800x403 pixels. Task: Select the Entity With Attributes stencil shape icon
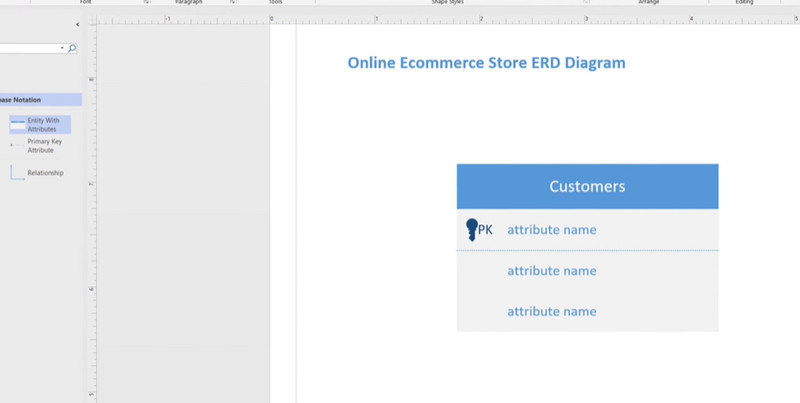tap(18, 124)
